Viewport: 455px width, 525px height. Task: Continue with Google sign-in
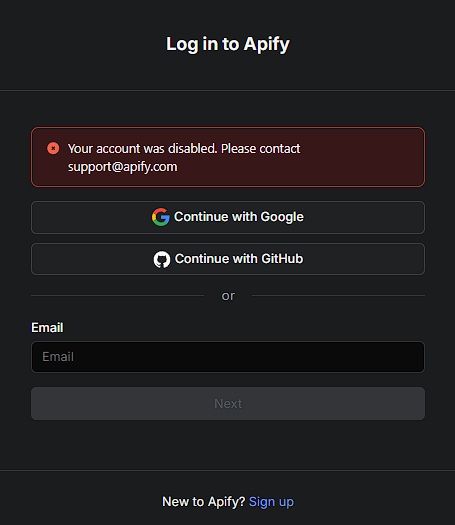coord(228,217)
